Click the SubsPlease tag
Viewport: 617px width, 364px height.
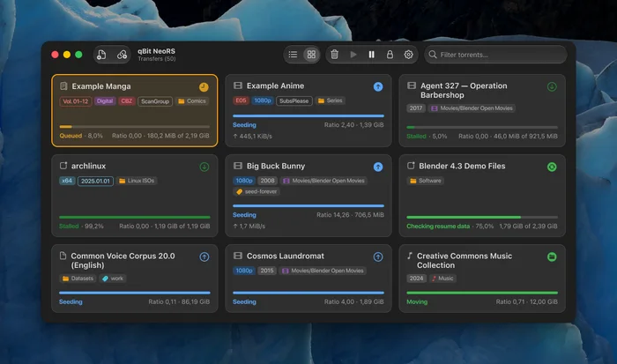tap(294, 100)
